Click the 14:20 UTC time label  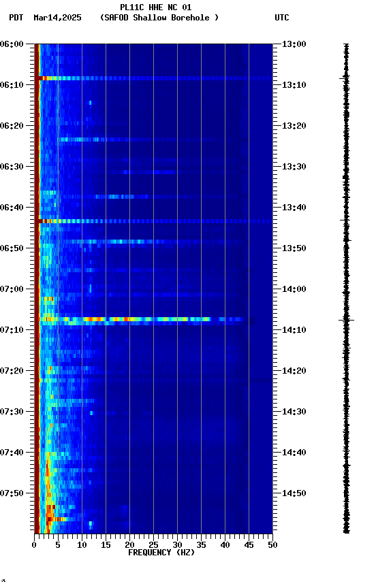[x=294, y=372]
